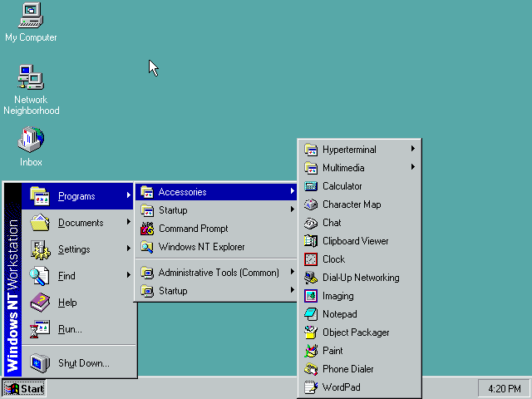Click the Find magnifier icon
Image resolution: width=532 pixels, height=399 pixels.
tap(39, 276)
